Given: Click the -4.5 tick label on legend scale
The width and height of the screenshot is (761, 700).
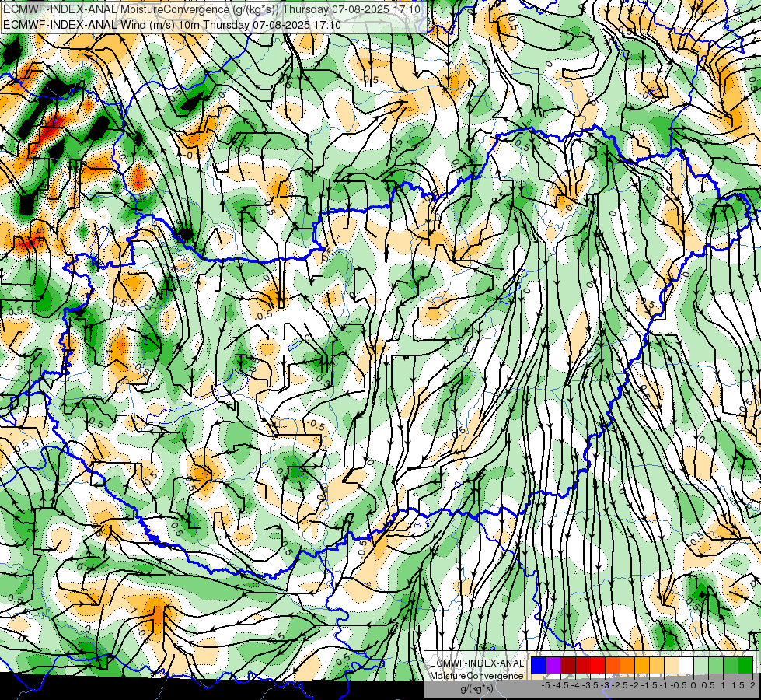Looking at the screenshot, I should 561,685.
